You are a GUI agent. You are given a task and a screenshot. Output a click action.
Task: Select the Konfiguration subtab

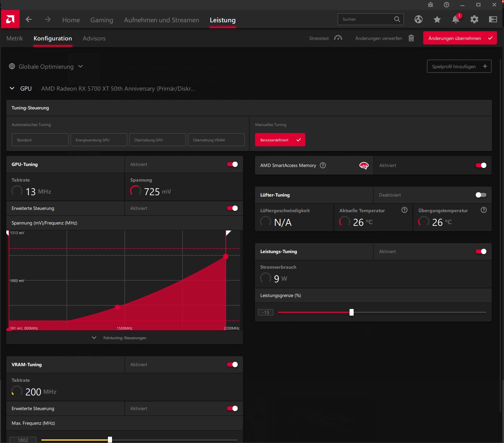click(53, 38)
